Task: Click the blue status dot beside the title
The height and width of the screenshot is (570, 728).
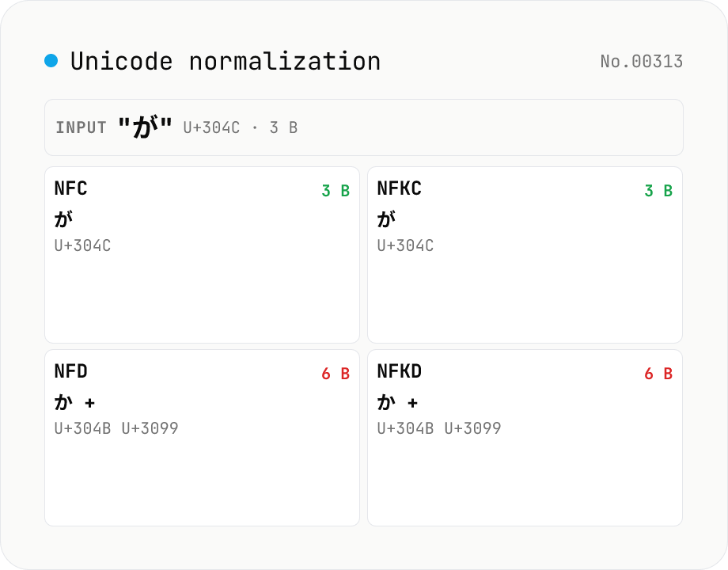Action: [51, 61]
